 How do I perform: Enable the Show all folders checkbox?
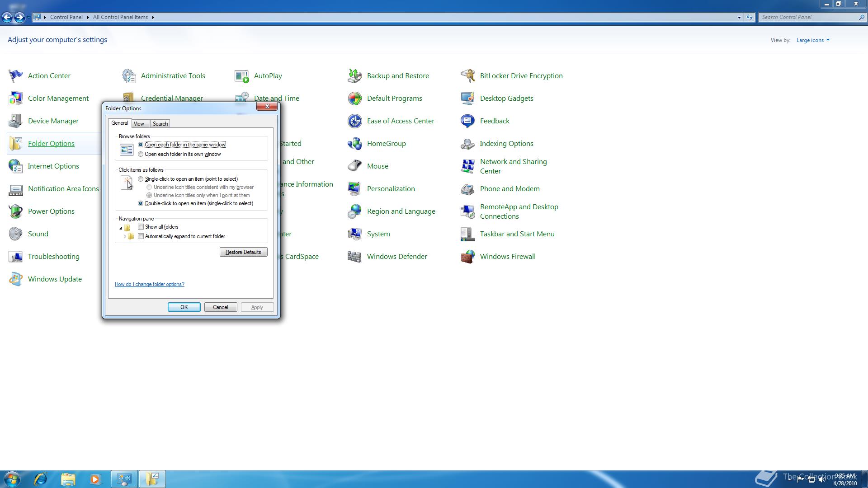141,227
